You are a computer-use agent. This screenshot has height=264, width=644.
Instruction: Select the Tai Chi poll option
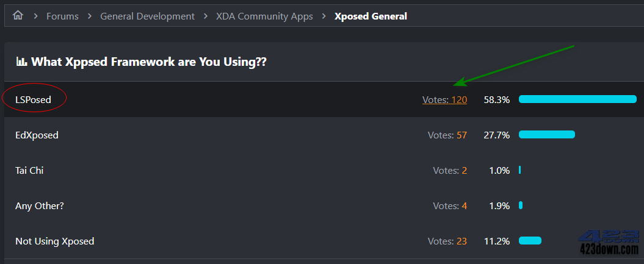click(29, 170)
